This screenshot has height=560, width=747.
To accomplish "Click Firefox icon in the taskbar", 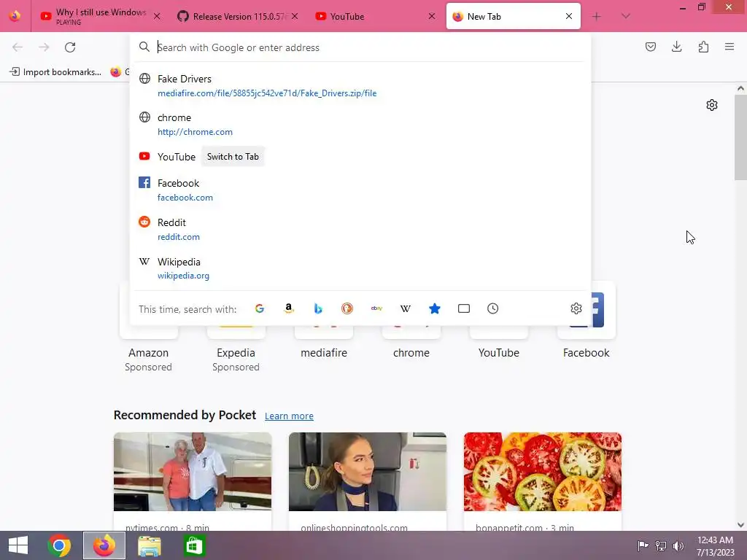I will pyautogui.click(x=104, y=545).
